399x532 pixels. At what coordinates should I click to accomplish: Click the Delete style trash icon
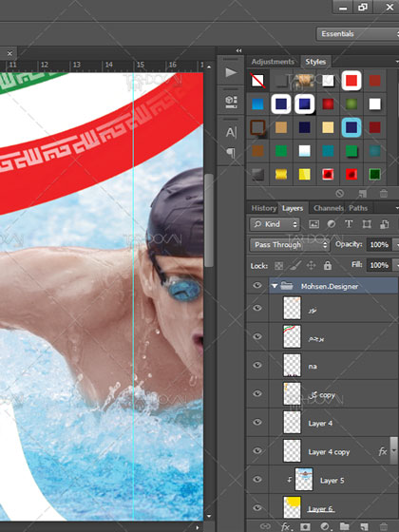(x=384, y=194)
